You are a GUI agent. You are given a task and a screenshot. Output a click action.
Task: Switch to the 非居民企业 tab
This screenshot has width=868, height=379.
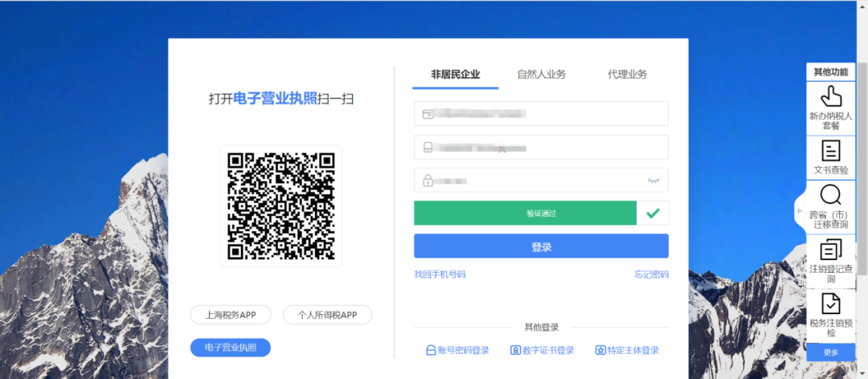click(455, 75)
